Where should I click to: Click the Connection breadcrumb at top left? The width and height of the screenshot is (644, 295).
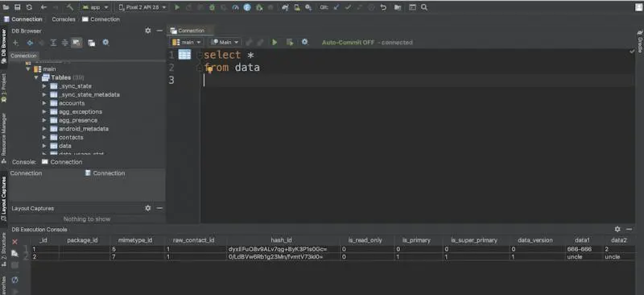[23, 19]
